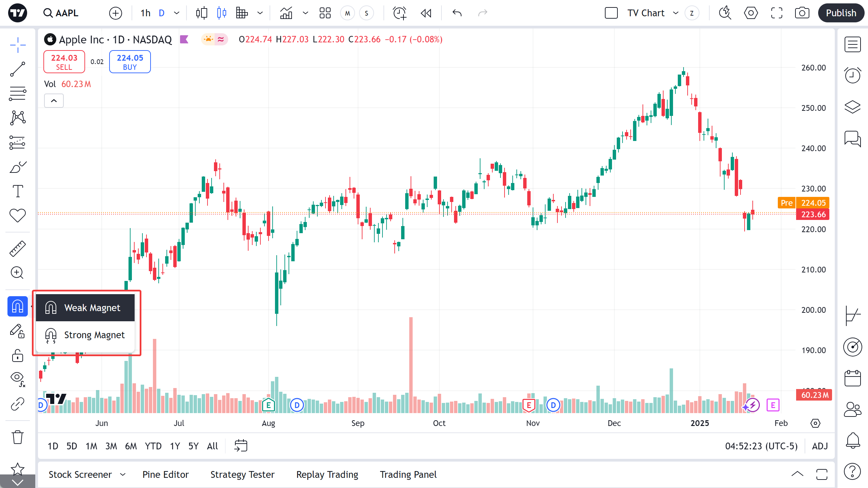Collapse the indicator legend chevron
This screenshot has height=488, width=868.
54,101
